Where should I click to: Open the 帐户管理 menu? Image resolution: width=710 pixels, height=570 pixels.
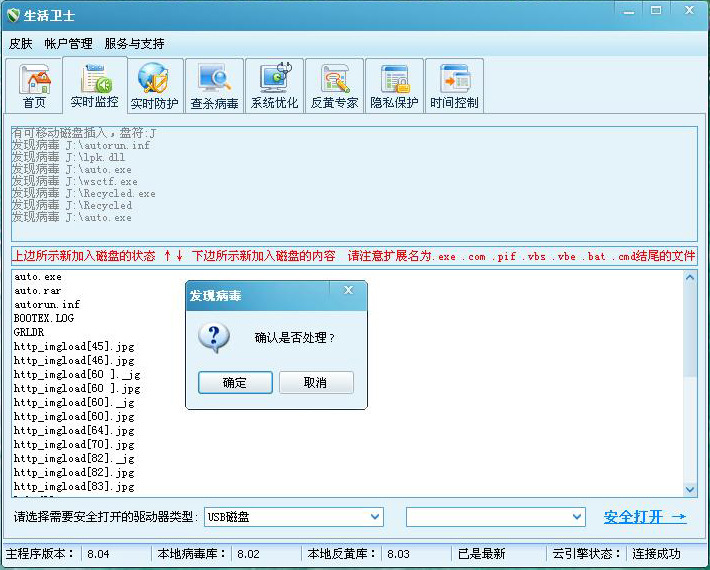tap(68, 44)
